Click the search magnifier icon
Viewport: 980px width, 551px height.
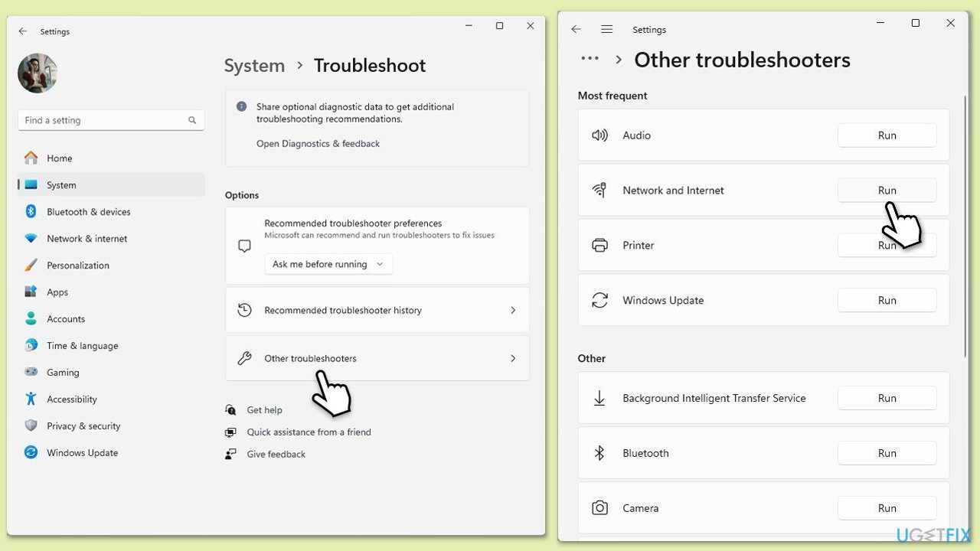[x=192, y=120]
